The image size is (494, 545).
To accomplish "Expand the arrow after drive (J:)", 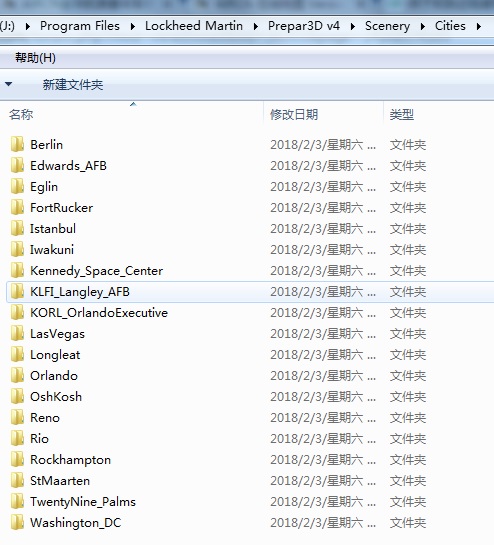I will click(27, 26).
